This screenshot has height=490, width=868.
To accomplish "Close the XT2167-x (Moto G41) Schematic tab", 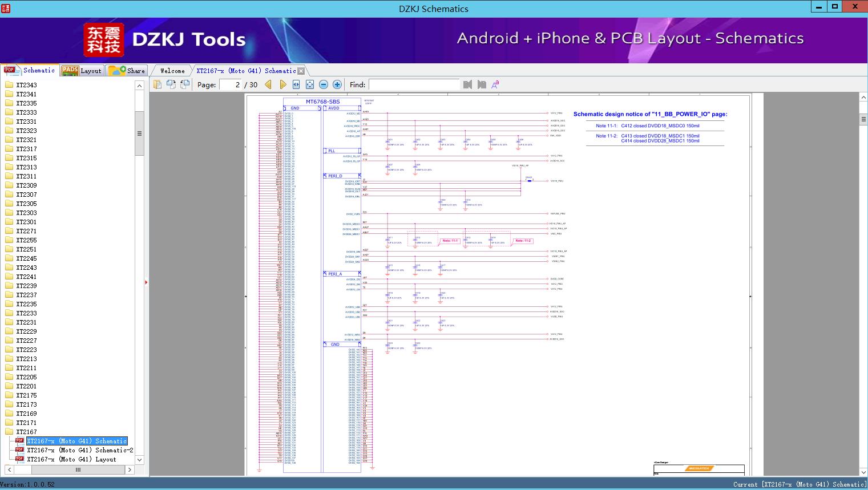I will (301, 71).
